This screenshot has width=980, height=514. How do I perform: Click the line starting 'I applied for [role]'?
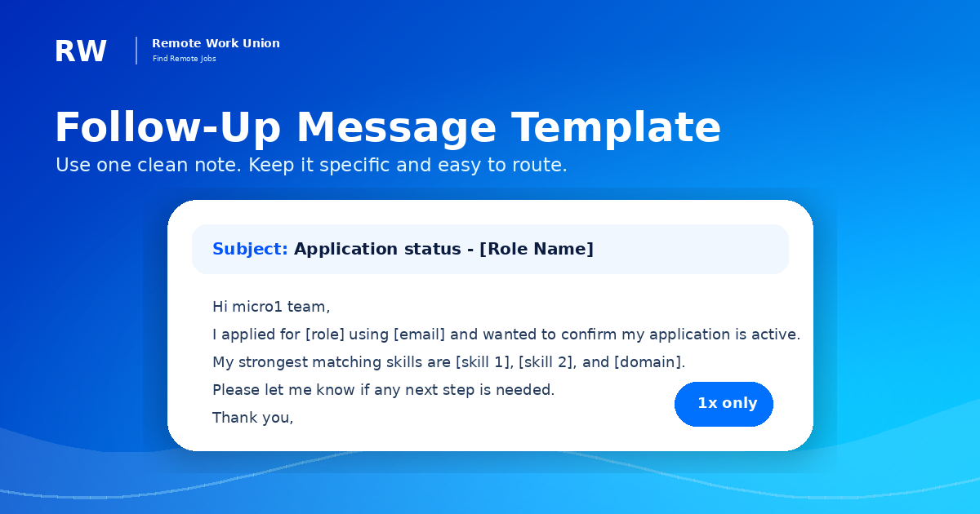point(506,335)
